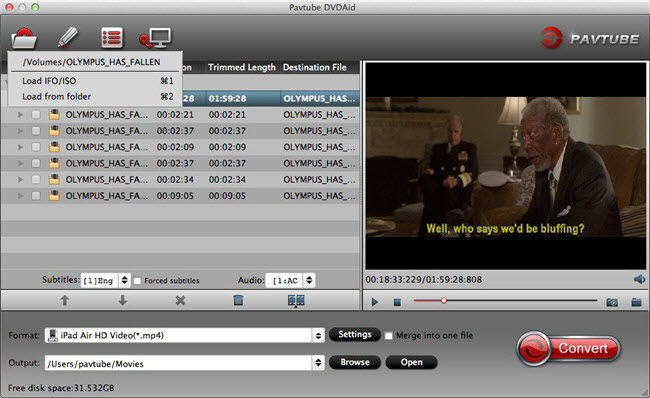Move selected title up with arrow icon
This screenshot has width=650, height=398.
(x=65, y=300)
